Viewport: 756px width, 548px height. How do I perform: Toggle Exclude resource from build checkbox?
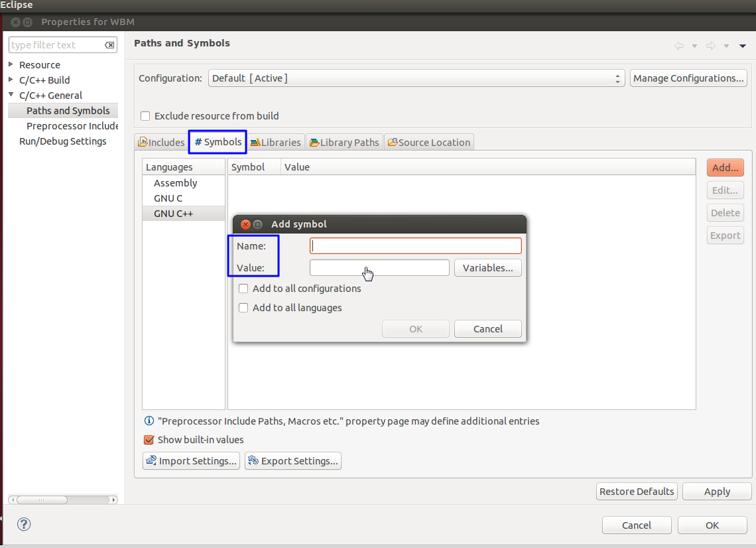[145, 116]
